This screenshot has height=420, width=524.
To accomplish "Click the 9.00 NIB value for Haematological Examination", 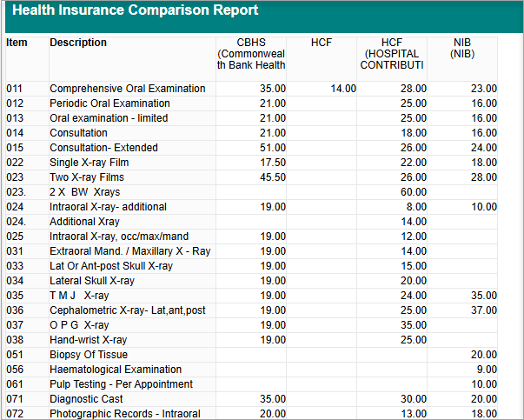I will (x=487, y=370).
